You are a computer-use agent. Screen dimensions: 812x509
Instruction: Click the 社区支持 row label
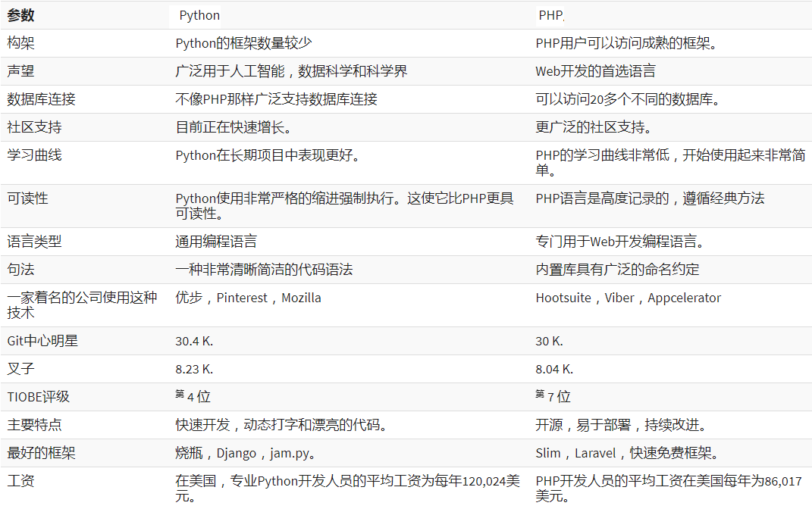[x=34, y=127]
